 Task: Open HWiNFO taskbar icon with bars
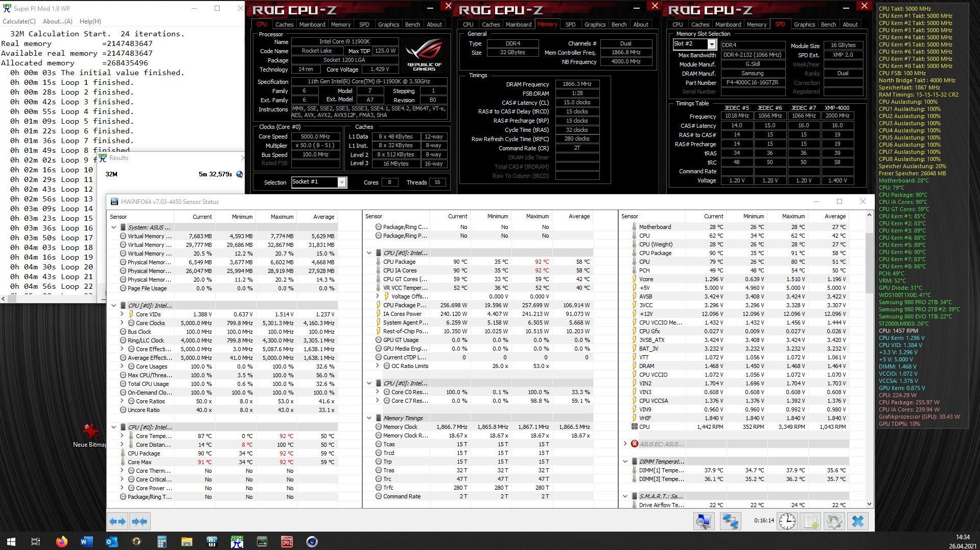pyautogui.click(x=212, y=541)
